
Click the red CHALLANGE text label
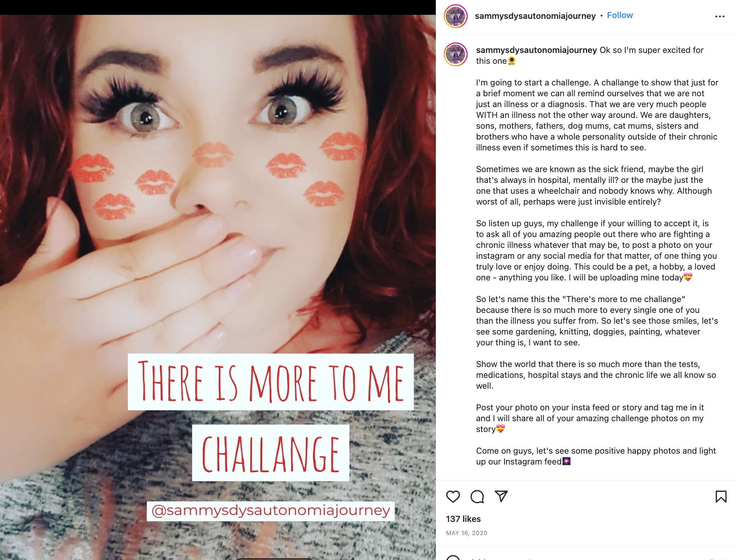coord(270,453)
